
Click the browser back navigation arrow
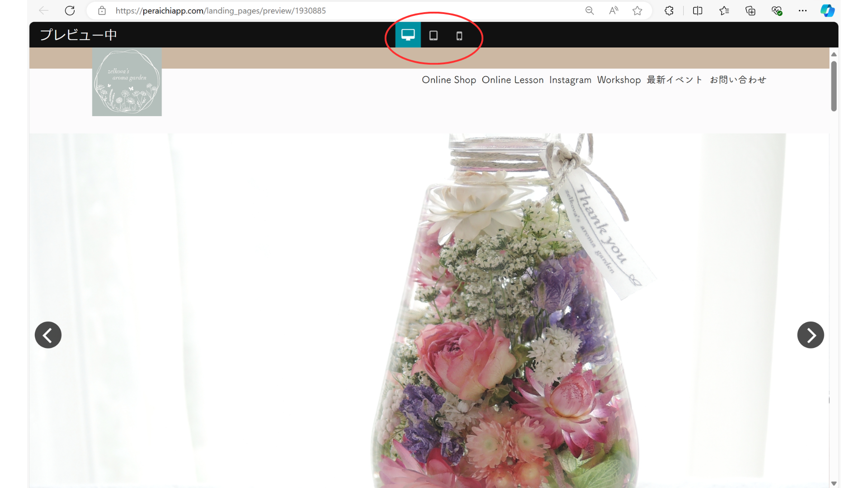pyautogui.click(x=43, y=10)
